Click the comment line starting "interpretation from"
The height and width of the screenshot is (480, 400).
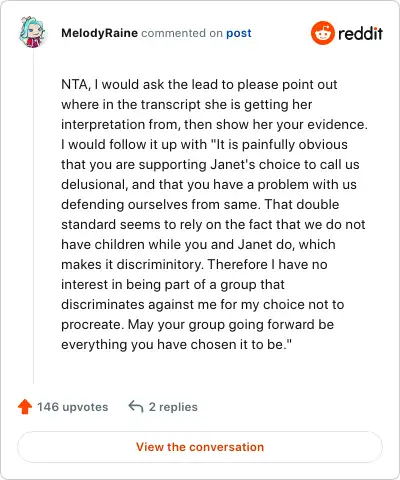click(x=214, y=125)
